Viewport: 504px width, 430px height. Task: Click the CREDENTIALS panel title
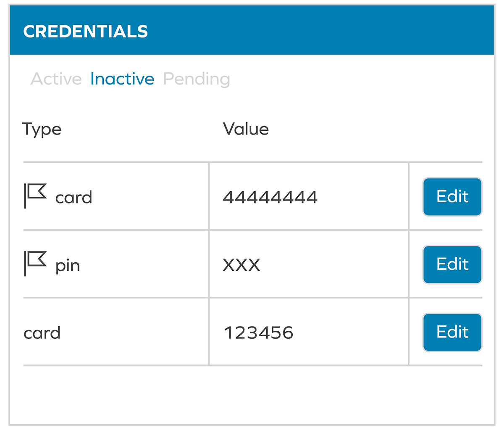[86, 32]
